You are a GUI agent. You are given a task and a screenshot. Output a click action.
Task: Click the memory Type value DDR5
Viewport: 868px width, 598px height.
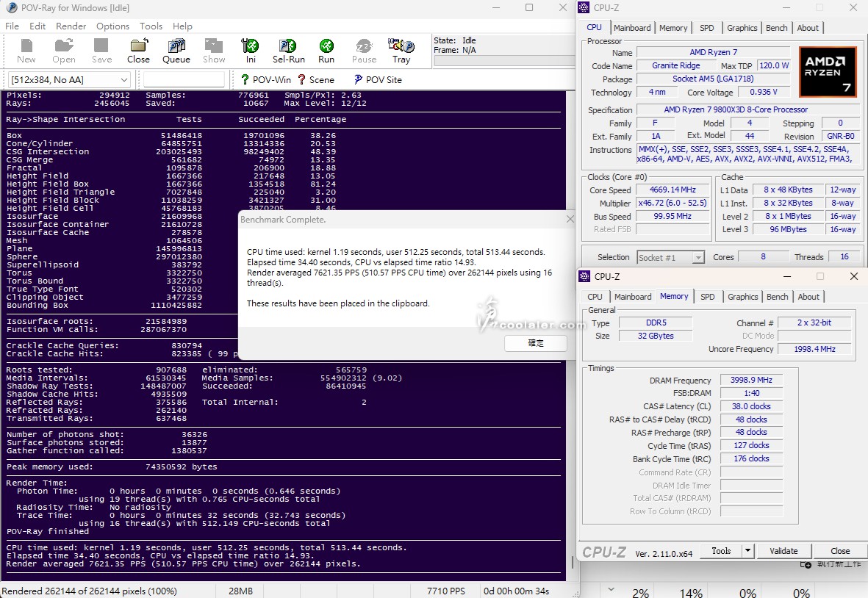656,323
